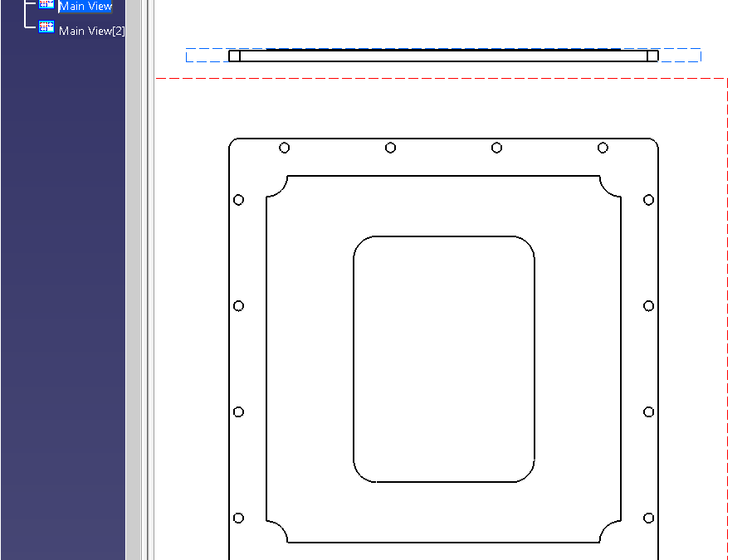The height and width of the screenshot is (560, 747).
Task: Select the highlighted Main View label
Action: point(85,6)
